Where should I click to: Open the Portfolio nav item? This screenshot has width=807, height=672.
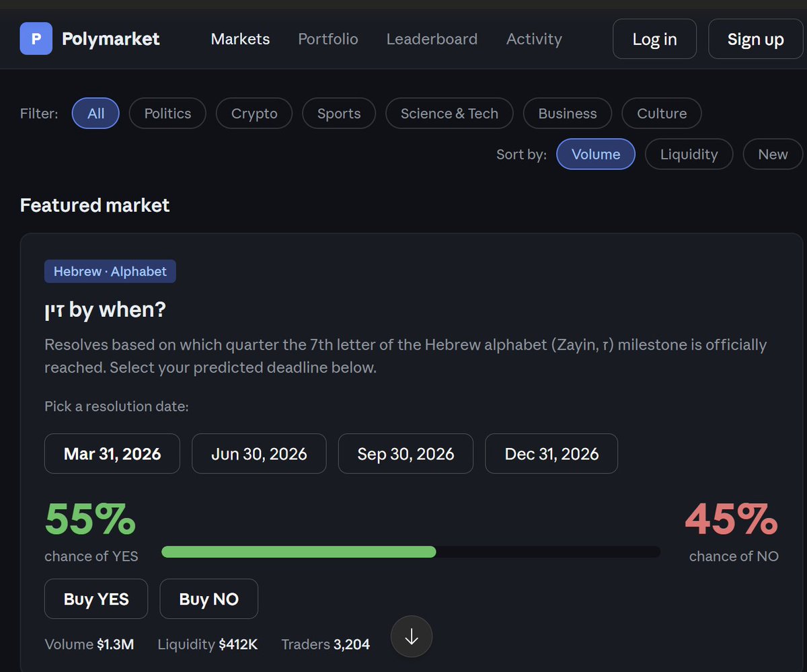(328, 39)
